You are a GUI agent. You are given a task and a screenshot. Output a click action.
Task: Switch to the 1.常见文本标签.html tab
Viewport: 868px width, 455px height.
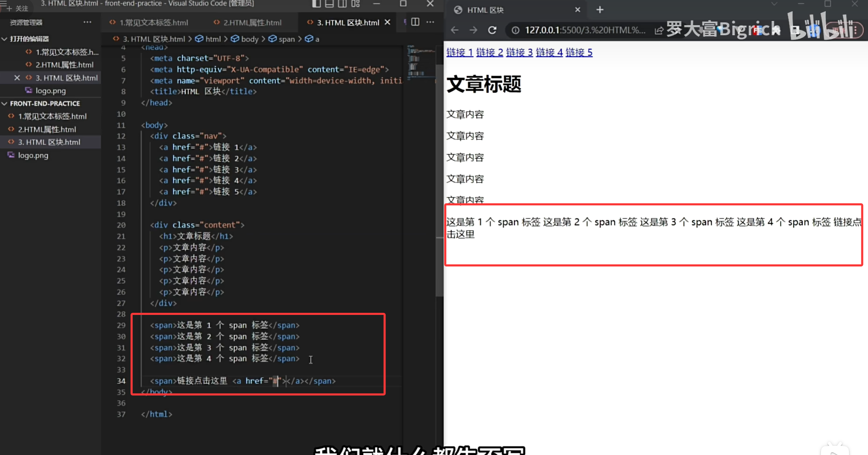tap(154, 23)
